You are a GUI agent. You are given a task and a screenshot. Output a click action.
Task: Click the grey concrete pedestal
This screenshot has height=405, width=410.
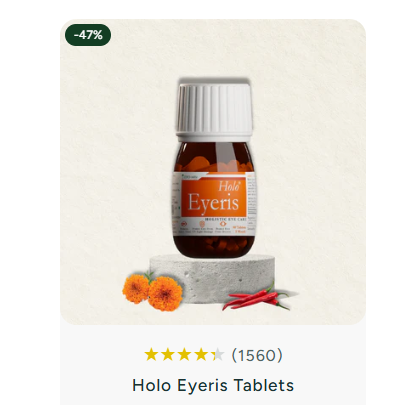pos(213,278)
